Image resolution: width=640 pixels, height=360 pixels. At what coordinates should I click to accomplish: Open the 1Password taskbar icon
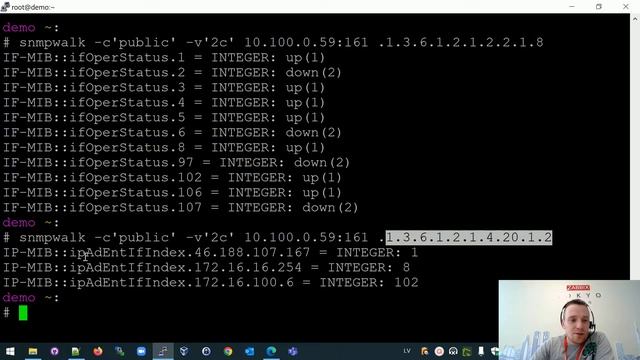click(206, 351)
